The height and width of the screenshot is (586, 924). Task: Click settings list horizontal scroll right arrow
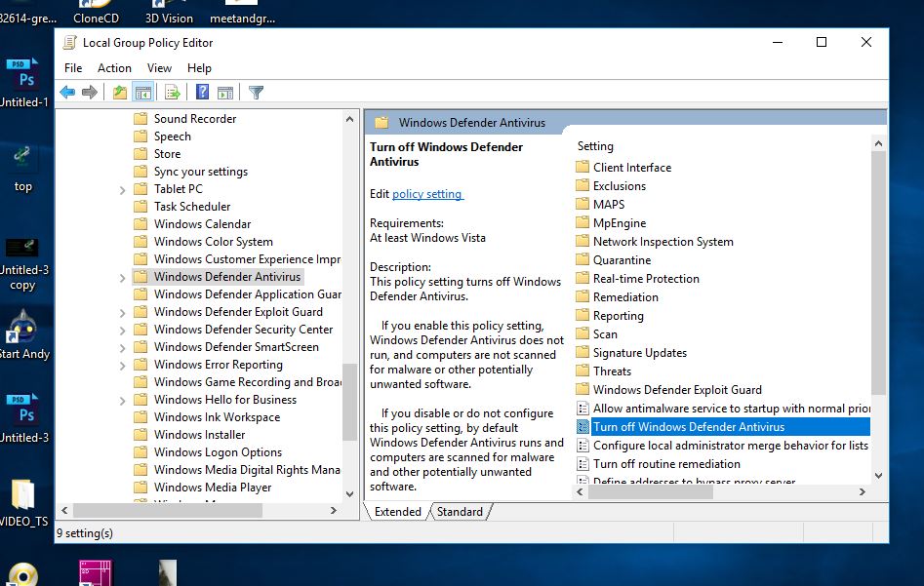click(863, 491)
